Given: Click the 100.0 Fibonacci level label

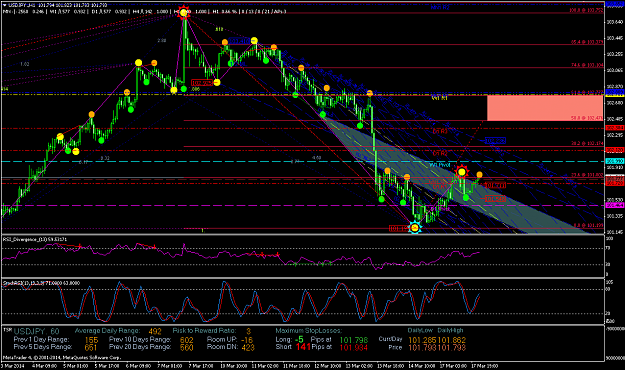Looking at the screenshot, I should pyautogui.click(x=586, y=10).
